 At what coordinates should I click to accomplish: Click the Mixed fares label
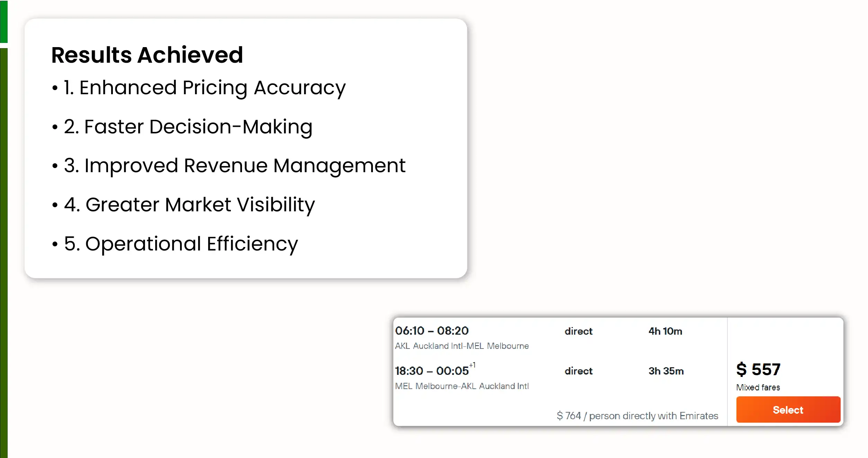[758, 387]
